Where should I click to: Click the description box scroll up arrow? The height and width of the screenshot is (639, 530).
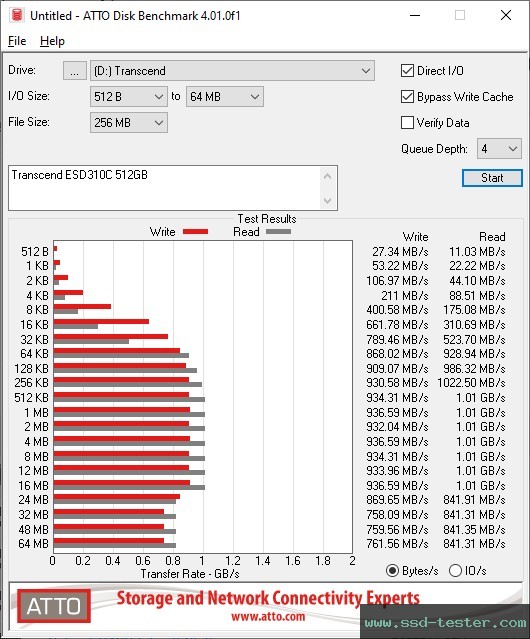point(328,176)
